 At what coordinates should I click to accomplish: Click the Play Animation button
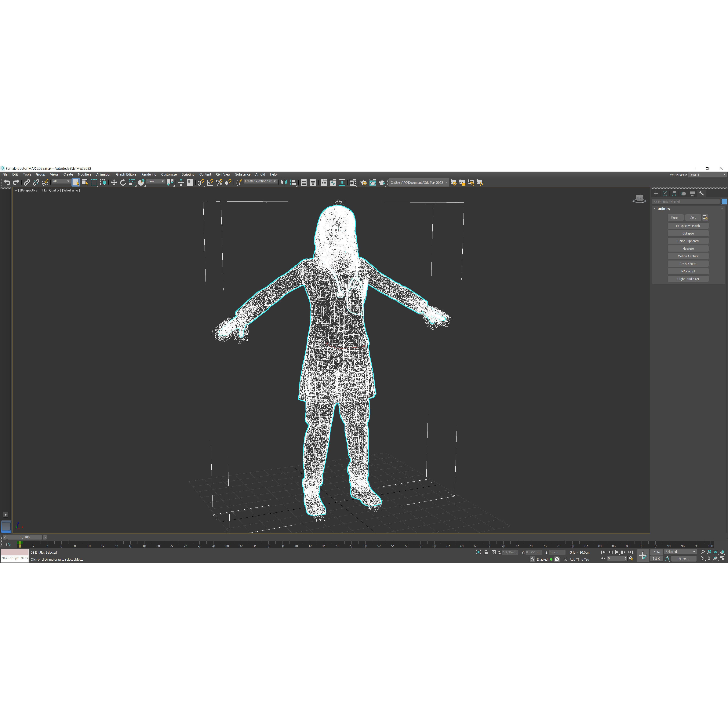tap(617, 552)
